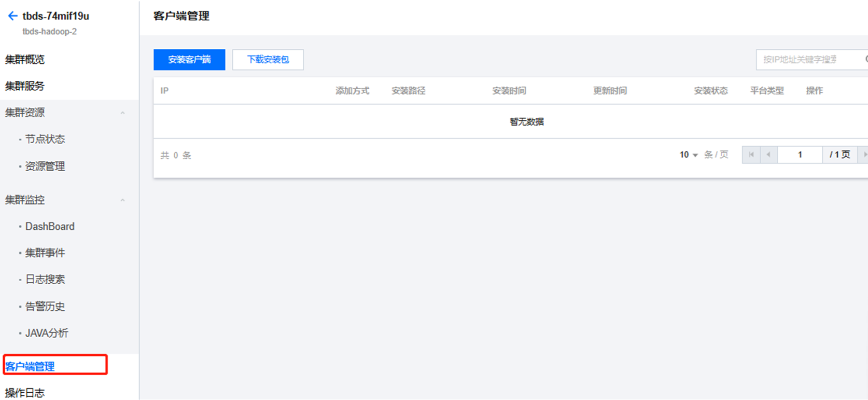Click the 下载安装包 button
Image resolution: width=868 pixels, height=400 pixels.
(268, 60)
